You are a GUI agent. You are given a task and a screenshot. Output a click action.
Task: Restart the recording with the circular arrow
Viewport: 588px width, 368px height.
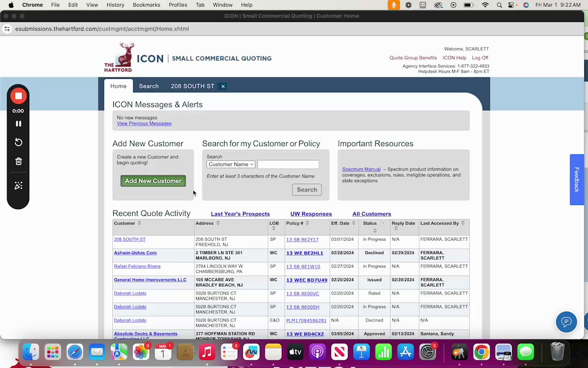[18, 142]
